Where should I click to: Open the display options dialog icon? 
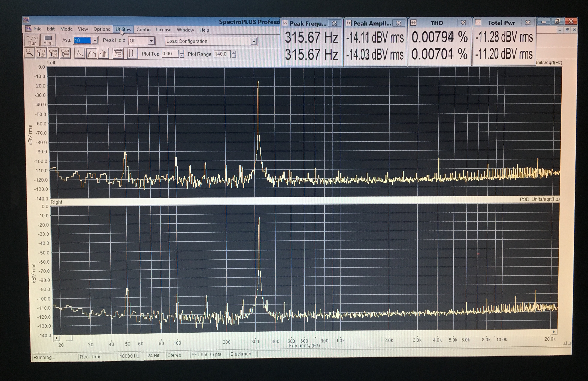coord(118,53)
